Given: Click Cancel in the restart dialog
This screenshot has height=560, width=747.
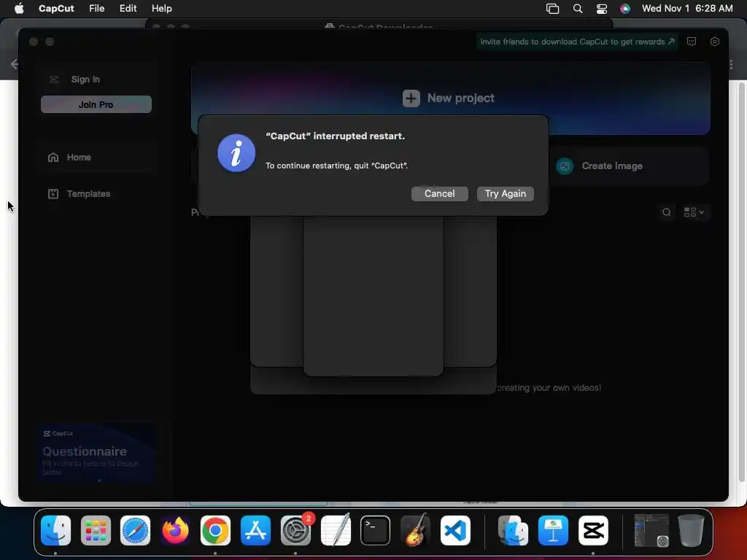Looking at the screenshot, I should point(439,193).
